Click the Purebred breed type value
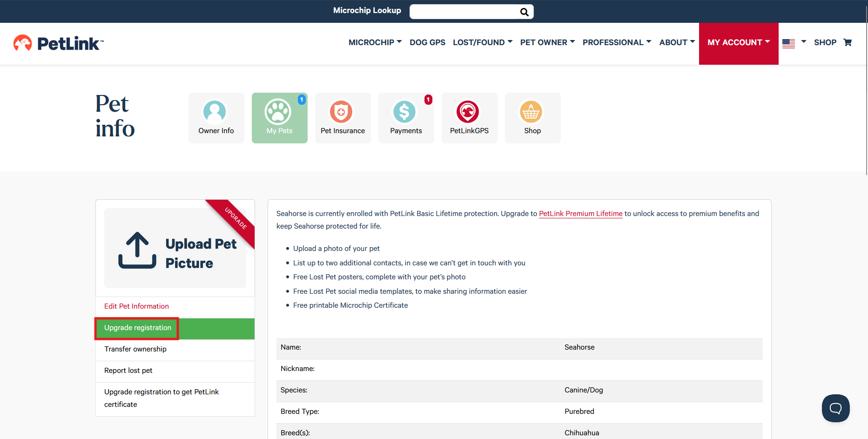The width and height of the screenshot is (868, 439). (579, 412)
